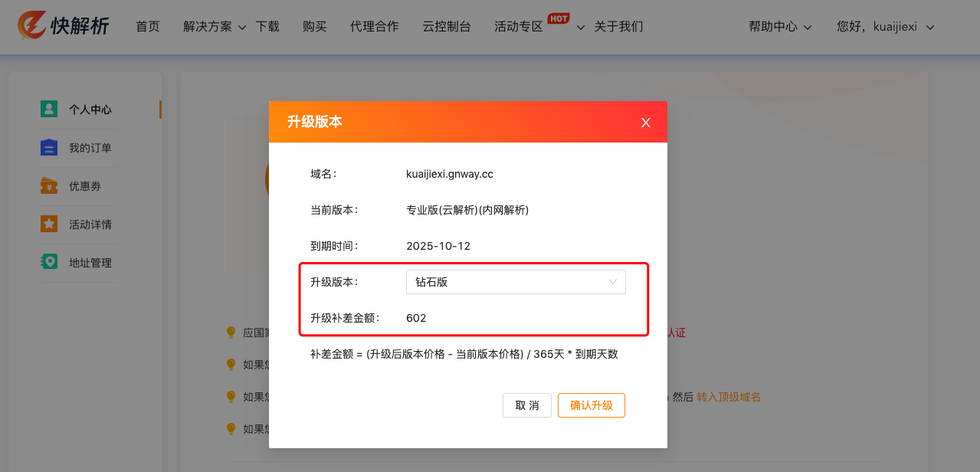Click 活动专区 in the navigation bar
This screenshot has height=472, width=980.
(x=519, y=27)
